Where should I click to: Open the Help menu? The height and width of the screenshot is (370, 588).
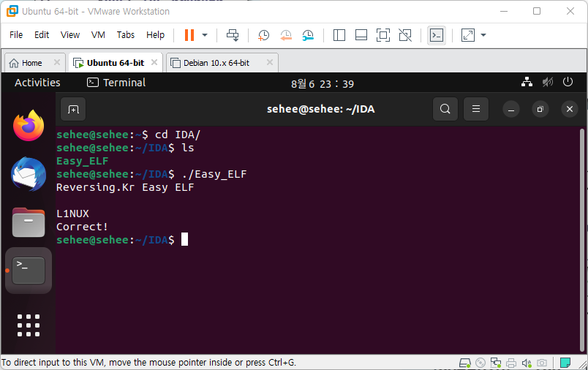[155, 35]
